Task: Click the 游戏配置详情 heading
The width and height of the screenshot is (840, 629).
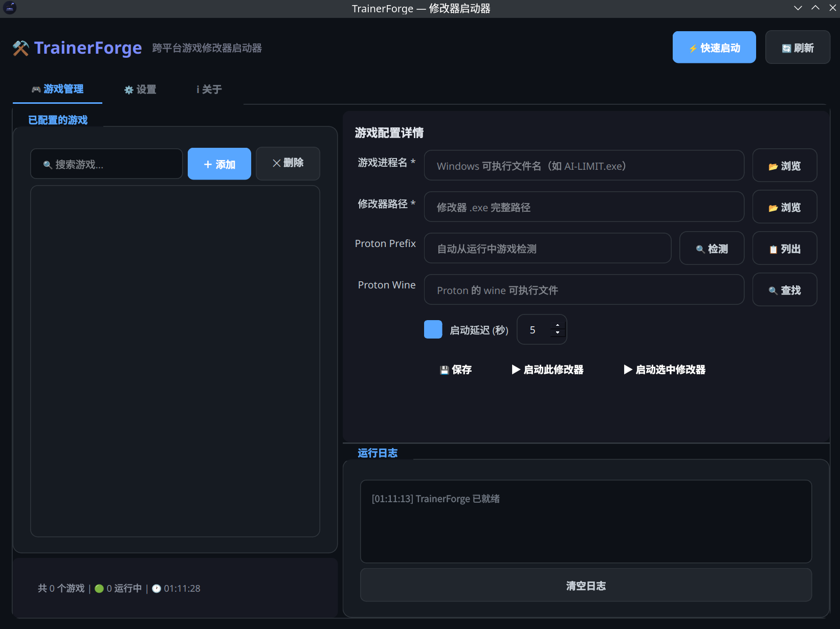Action: [x=389, y=133]
